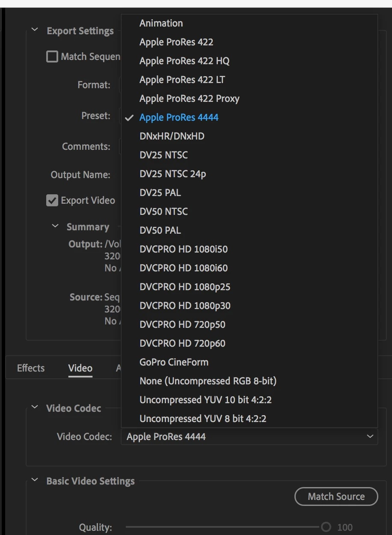
Task: Switch to the Video tab
Action: [x=80, y=368]
